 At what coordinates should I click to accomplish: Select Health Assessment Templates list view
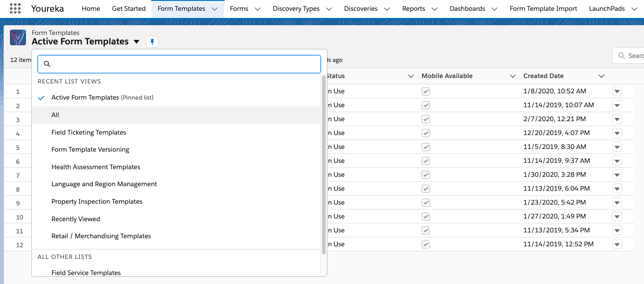(176, 167)
